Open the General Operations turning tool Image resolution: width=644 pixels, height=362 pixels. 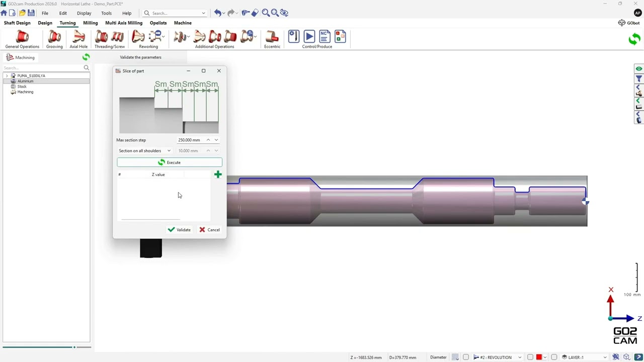pyautogui.click(x=22, y=37)
